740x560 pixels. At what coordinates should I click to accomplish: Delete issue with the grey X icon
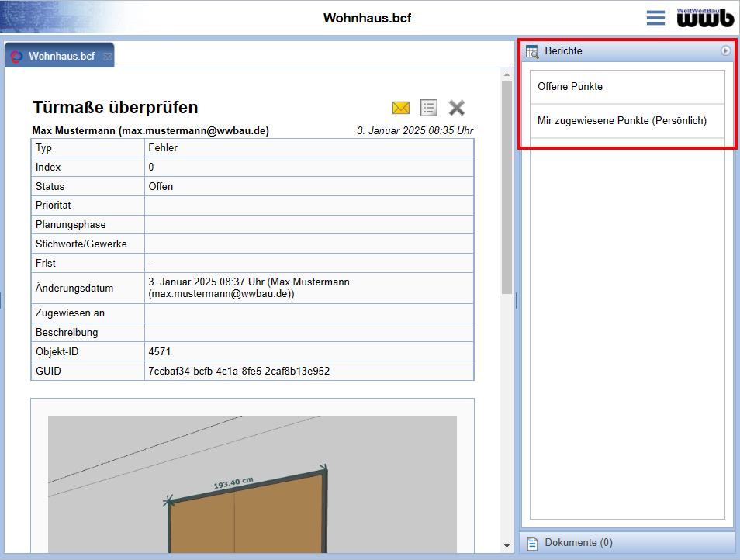click(x=456, y=108)
